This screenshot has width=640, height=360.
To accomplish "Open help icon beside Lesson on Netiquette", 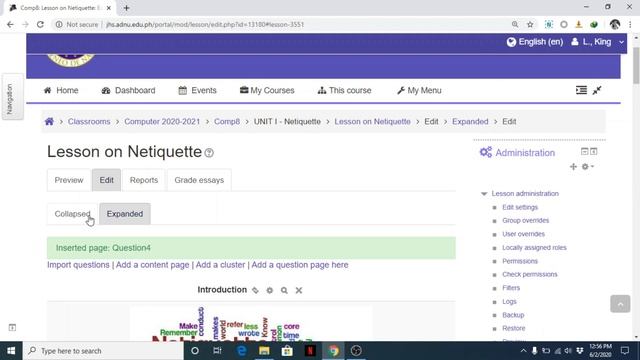I will (x=209, y=153).
